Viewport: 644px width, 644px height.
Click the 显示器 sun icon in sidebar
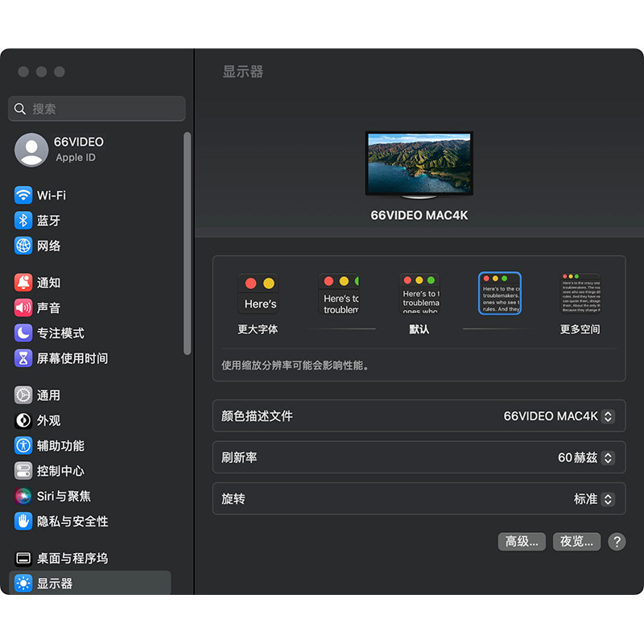click(23, 583)
